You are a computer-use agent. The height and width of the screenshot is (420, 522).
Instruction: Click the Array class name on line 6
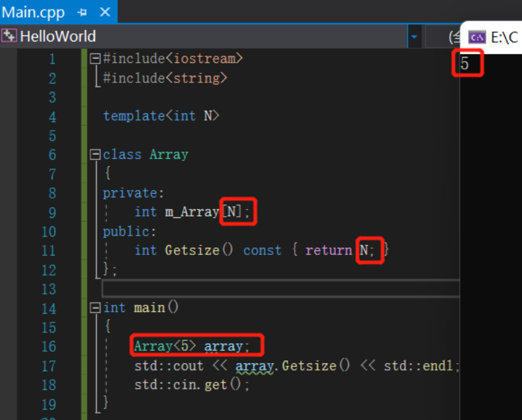[169, 155]
